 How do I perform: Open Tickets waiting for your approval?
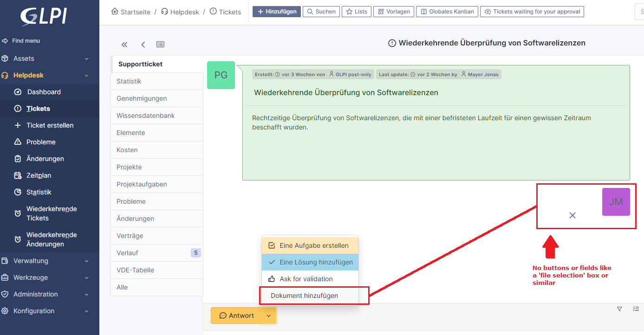tap(532, 12)
